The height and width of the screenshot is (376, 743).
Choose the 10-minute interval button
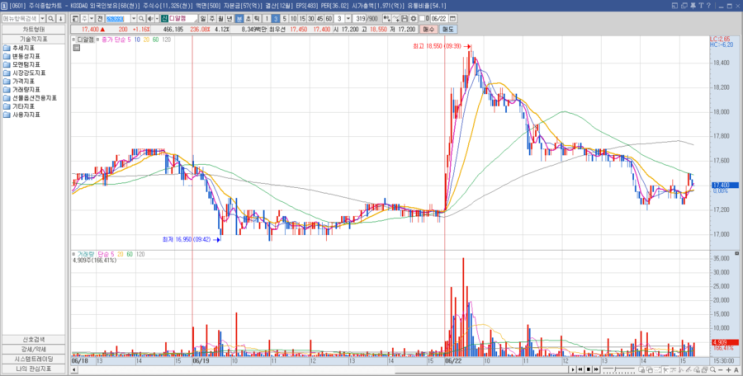[x=293, y=18]
